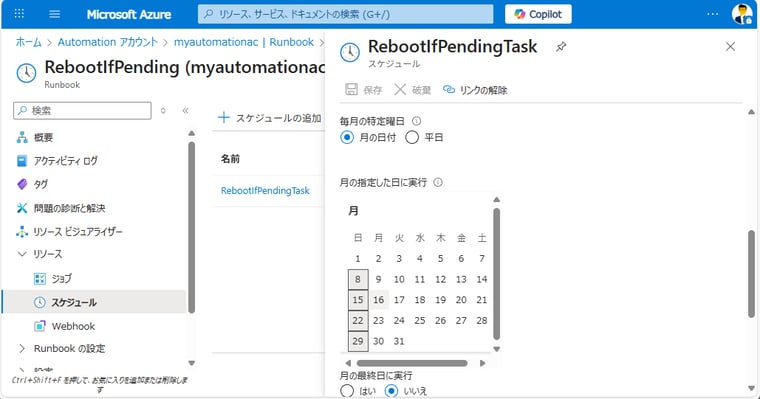Click calendar scroll up arrow
This screenshot has width=760, height=399.
pos(496,200)
